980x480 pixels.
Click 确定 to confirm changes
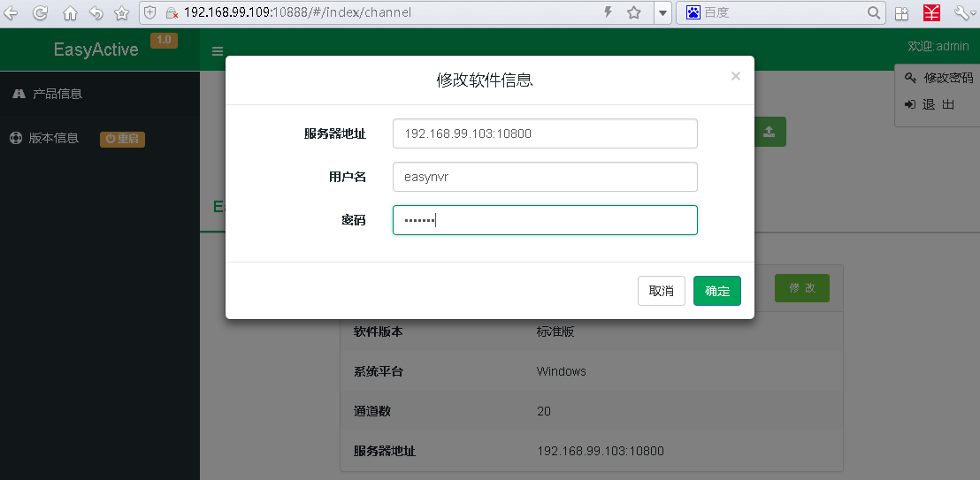click(717, 291)
